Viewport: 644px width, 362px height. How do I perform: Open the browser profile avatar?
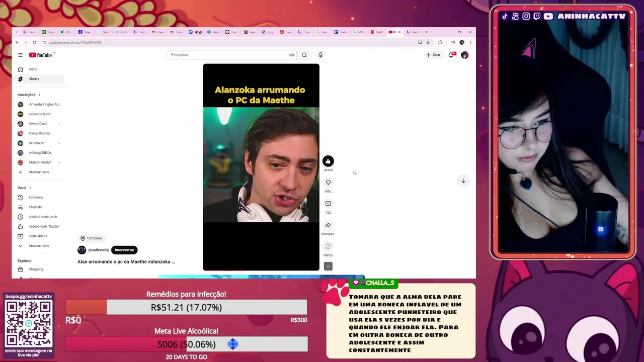pyautogui.click(x=462, y=42)
